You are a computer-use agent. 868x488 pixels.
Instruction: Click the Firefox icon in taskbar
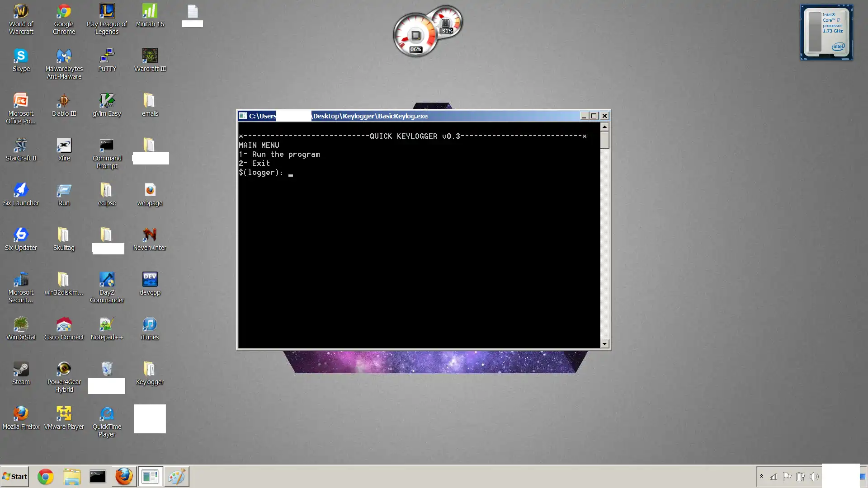[x=124, y=477]
